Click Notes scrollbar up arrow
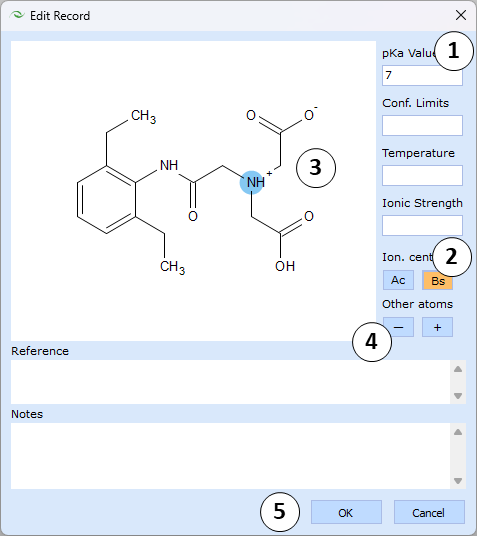Screen dimensions: 477x536 pyautogui.click(x=458, y=432)
